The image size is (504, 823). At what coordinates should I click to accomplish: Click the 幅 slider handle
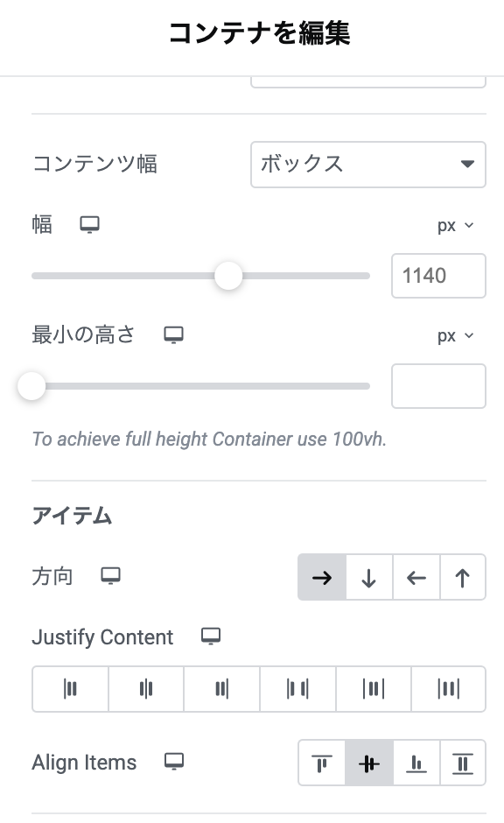click(x=228, y=276)
